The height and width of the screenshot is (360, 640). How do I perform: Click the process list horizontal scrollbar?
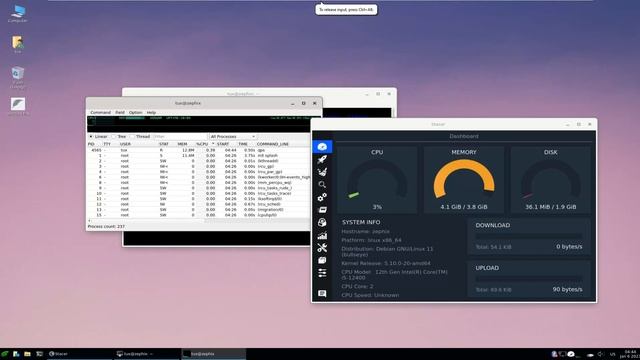199,221
